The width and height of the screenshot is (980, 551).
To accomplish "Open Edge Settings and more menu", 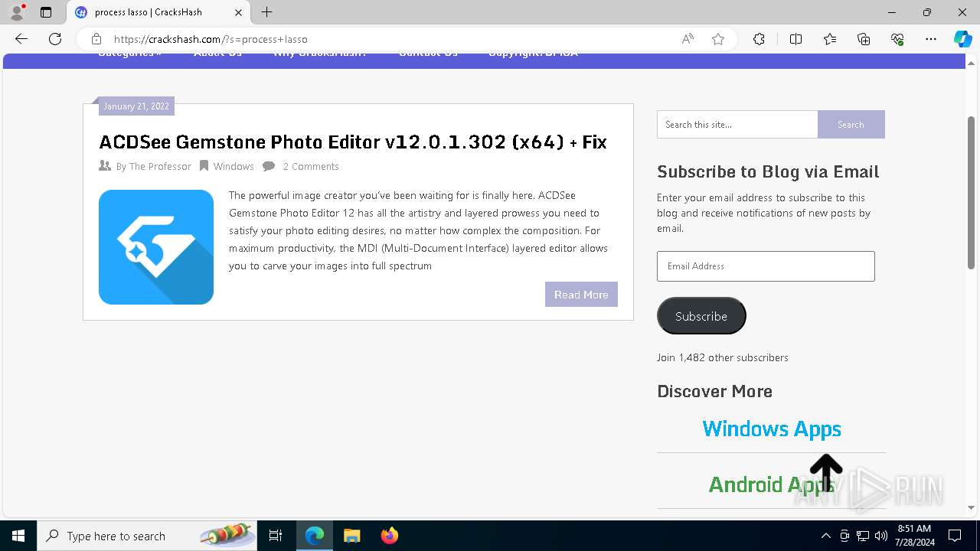I will (x=931, y=39).
